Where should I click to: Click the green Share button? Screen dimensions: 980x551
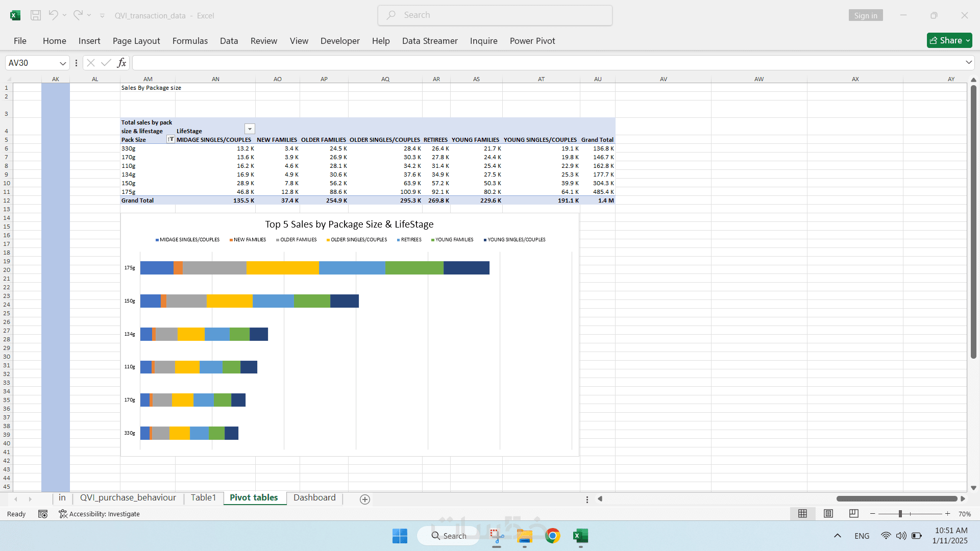(949, 40)
